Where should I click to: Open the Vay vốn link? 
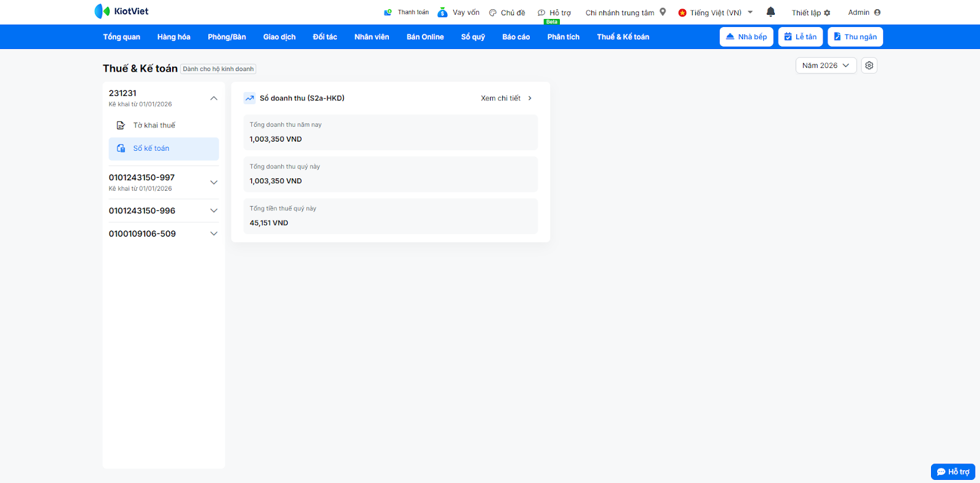[466, 12]
